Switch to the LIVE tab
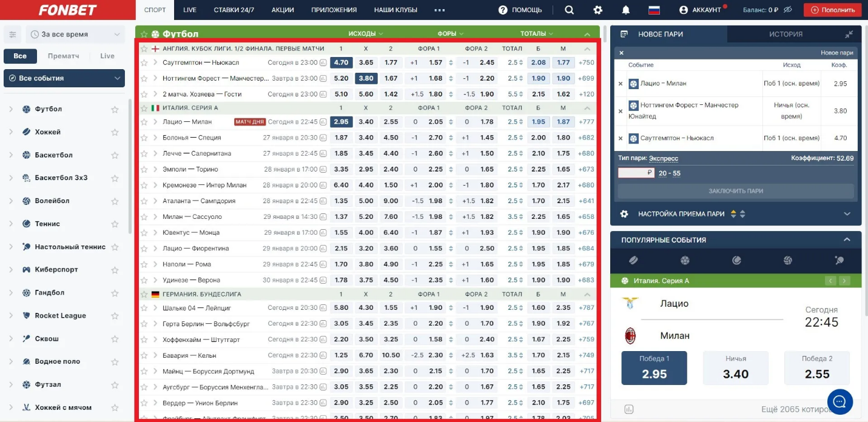The image size is (868, 422). (x=189, y=10)
